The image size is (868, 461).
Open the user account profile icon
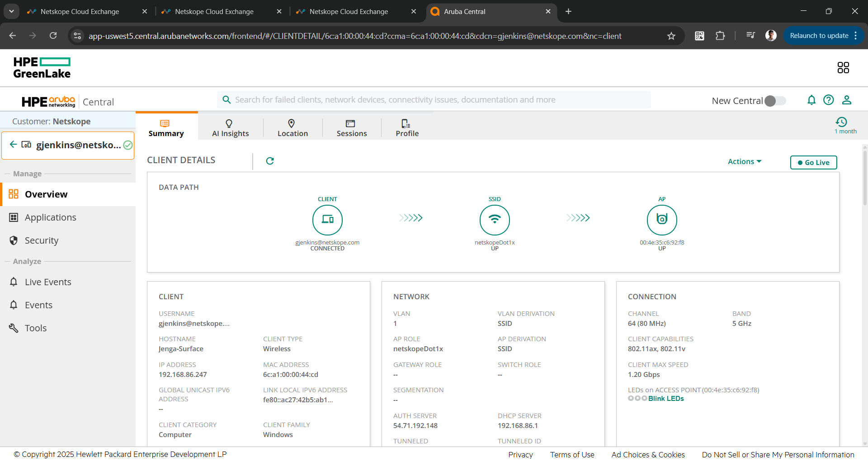[847, 100]
